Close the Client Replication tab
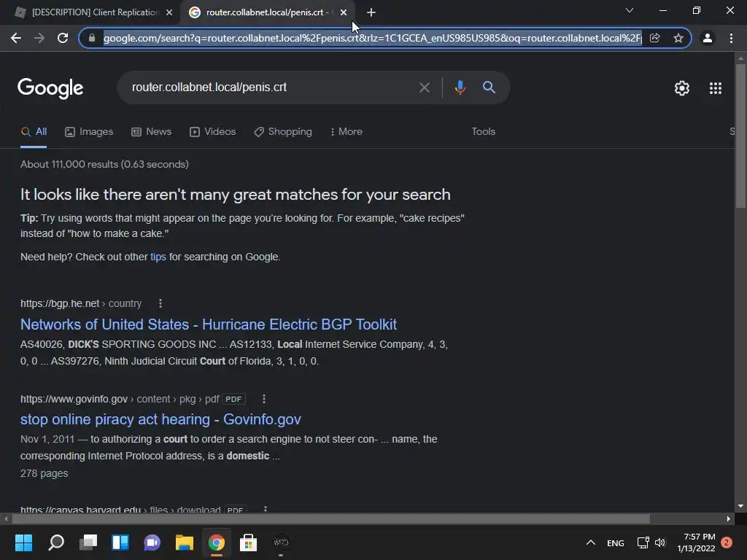The height and width of the screenshot is (560, 747). point(169,12)
